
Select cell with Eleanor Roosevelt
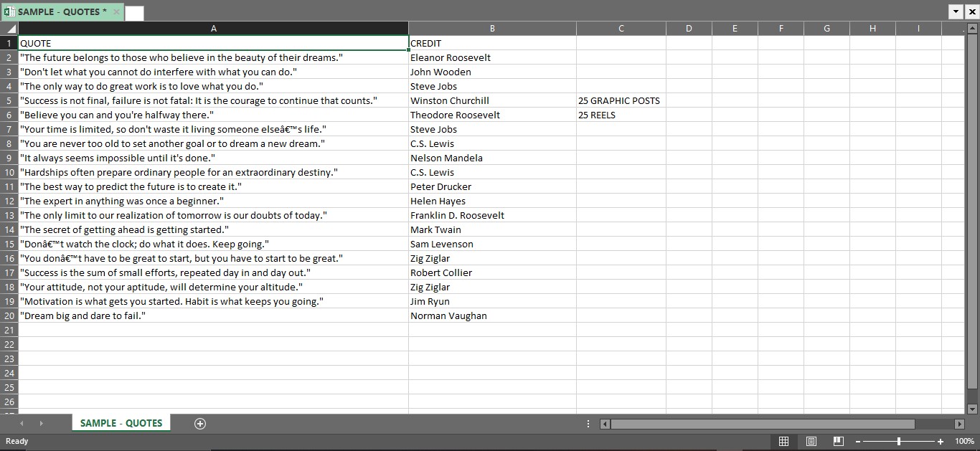click(492, 57)
